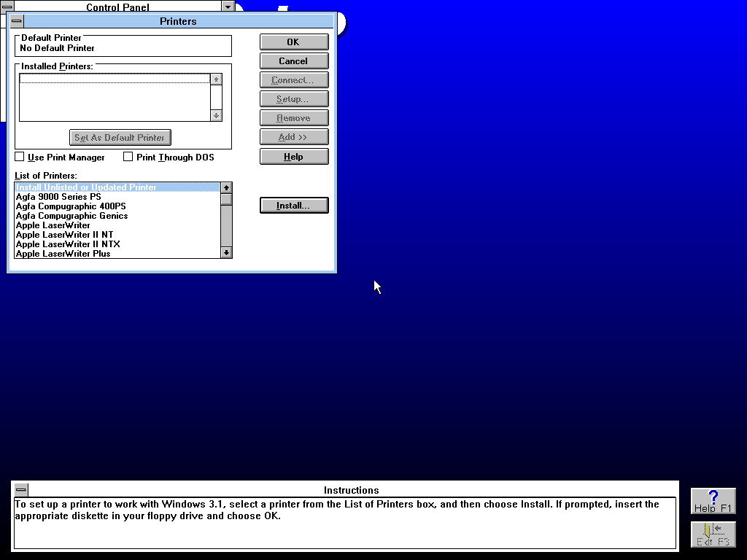
Task: Select Agfa Compugraphic 400PS
Action: [x=117, y=206]
